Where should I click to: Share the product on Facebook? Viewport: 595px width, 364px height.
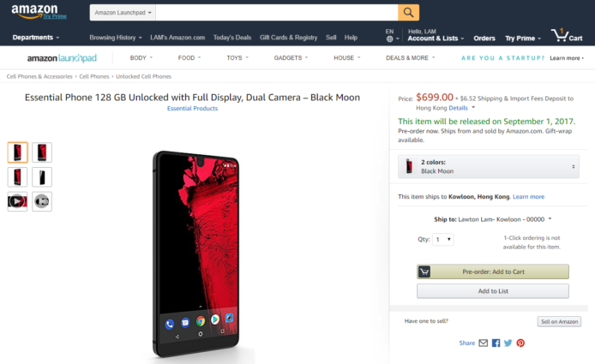[x=496, y=343]
